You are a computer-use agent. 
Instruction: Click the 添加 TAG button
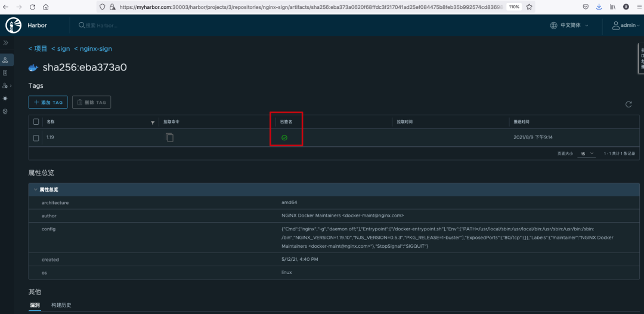48,102
